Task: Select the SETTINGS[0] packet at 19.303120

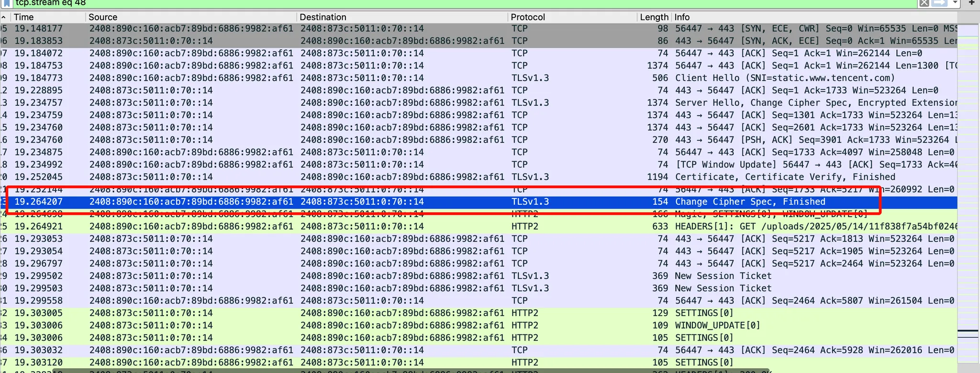Action: click(x=479, y=363)
